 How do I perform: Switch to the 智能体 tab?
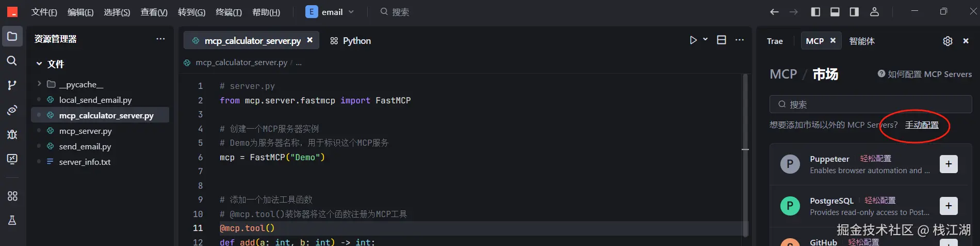(862, 41)
